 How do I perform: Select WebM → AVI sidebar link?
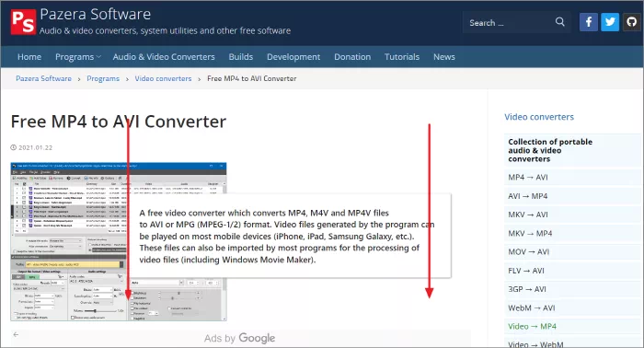tap(532, 307)
